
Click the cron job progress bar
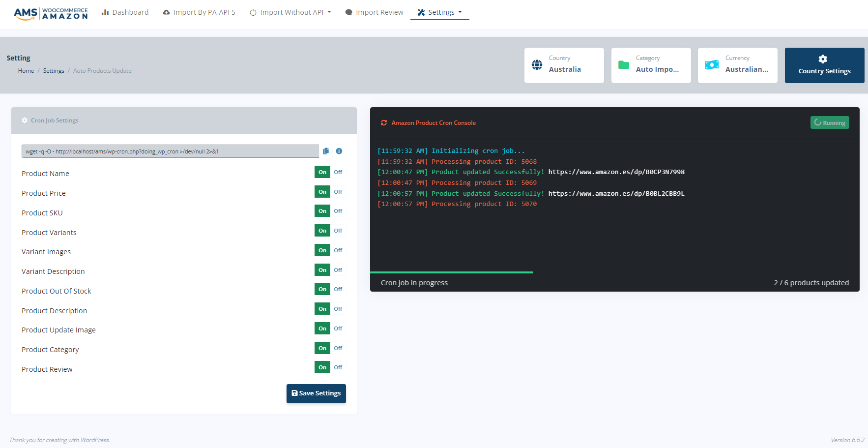point(452,272)
